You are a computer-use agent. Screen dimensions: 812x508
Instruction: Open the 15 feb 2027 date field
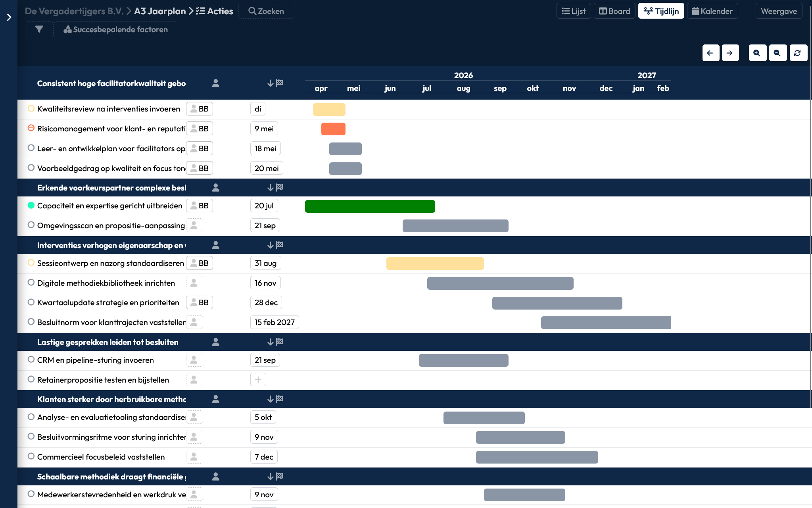point(275,322)
